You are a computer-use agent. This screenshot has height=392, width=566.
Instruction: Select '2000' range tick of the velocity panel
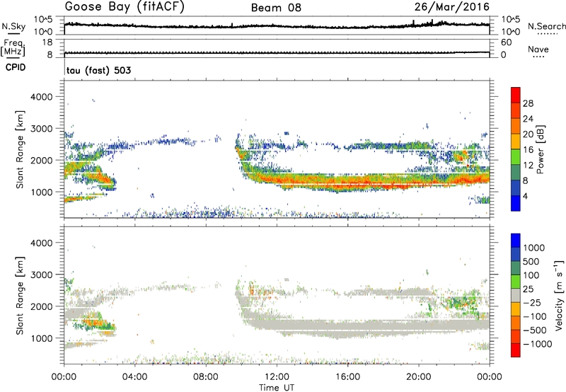(x=41, y=306)
